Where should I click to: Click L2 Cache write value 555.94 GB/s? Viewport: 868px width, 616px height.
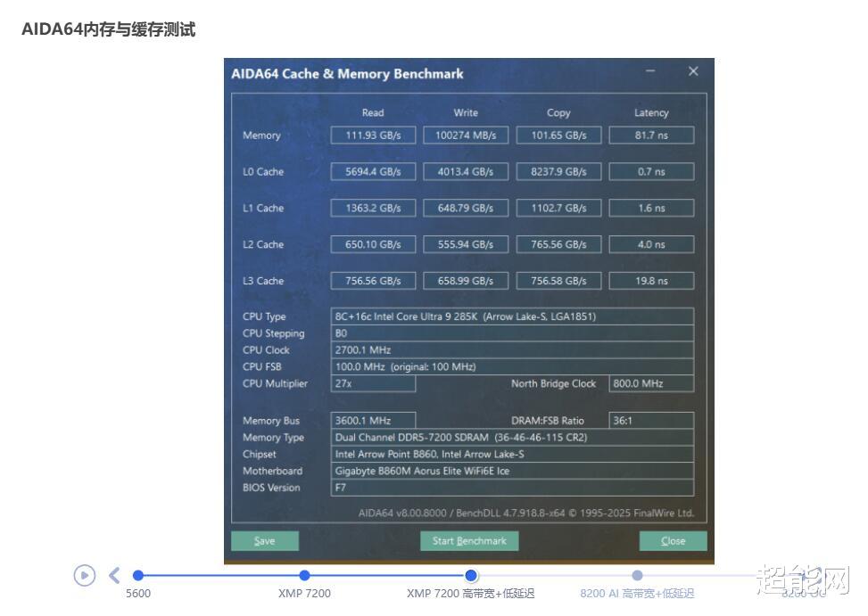pos(466,244)
